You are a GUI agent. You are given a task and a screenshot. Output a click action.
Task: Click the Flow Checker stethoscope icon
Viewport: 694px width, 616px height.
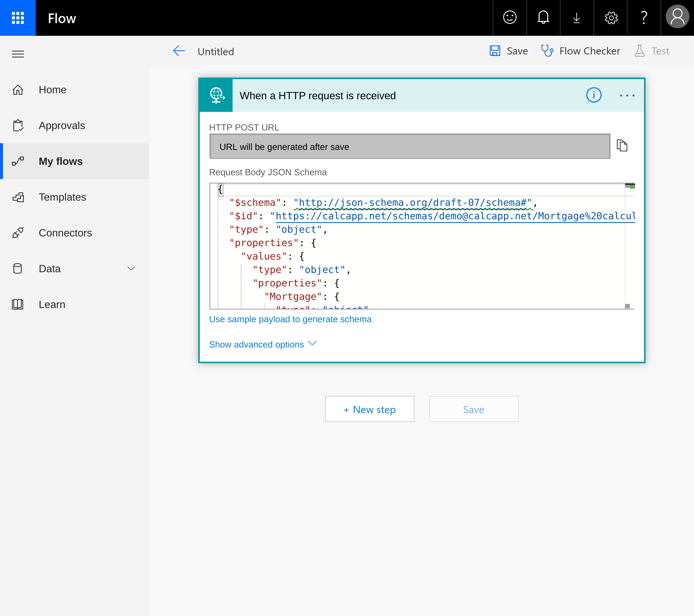tap(547, 51)
